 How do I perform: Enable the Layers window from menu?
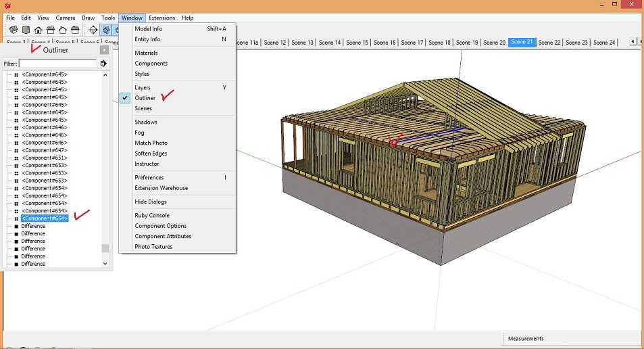[x=143, y=87]
